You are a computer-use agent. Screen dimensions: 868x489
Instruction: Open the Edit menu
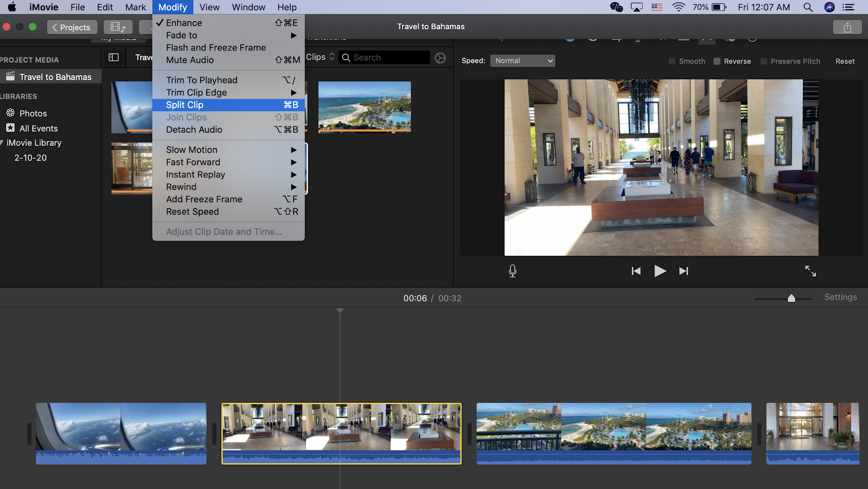point(105,7)
